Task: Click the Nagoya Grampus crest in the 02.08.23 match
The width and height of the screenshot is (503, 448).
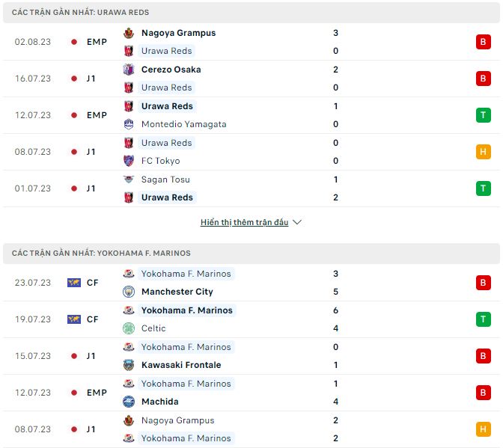Action: point(129,33)
